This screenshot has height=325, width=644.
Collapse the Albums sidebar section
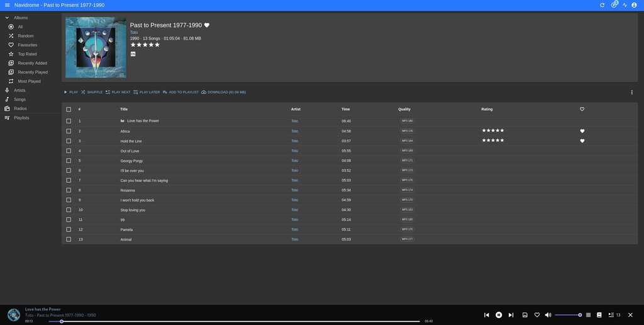pyautogui.click(x=8, y=18)
